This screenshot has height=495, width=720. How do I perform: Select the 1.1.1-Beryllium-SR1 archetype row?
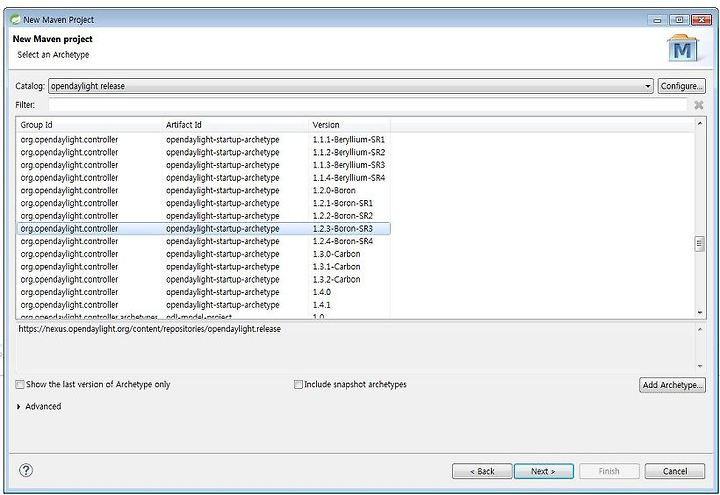click(203, 140)
